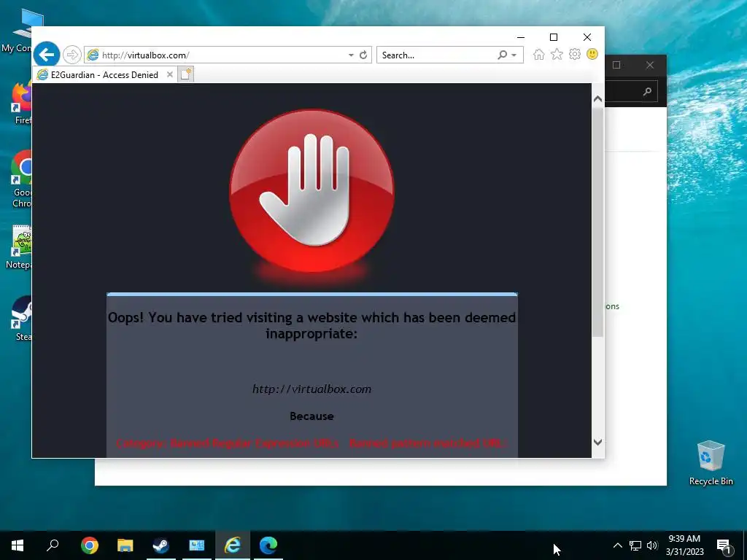747x560 pixels.
Task: Launch Microsoft Edge from taskbar
Action: (x=268, y=545)
